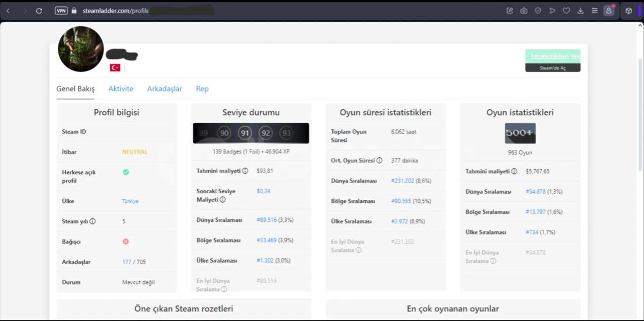The image size is (644, 321).
Task: Click info icon beside level En İyi Dünya Sıralama
Action: pos(224,289)
